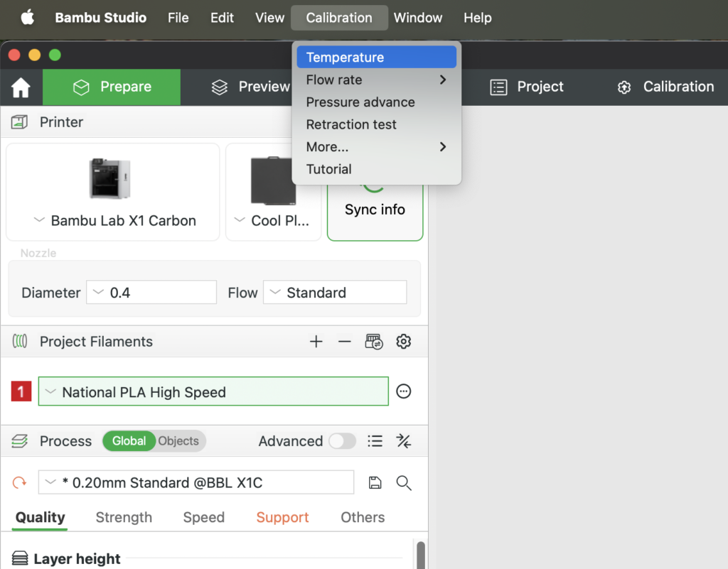Screen dimensions: 728x569
Task: Open the 0.20mm Standard @BBL X1C preset dropdown
Action: click(x=196, y=482)
